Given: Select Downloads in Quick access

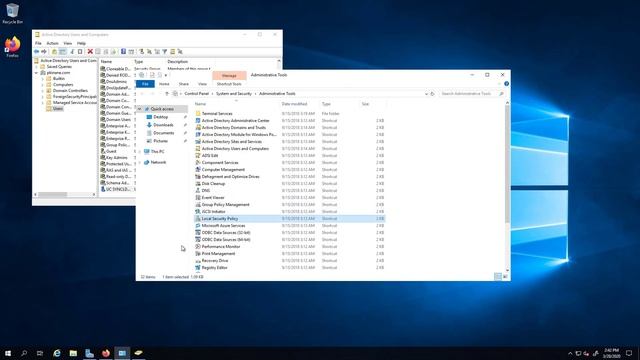Looking at the screenshot, I should pyautogui.click(x=163, y=125).
